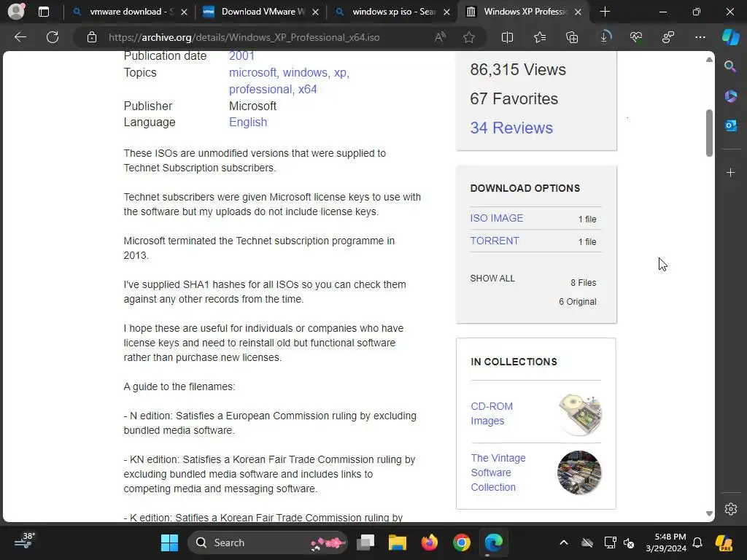Activate the Read aloud icon
Viewport: 747px width, 560px height.
(440, 37)
